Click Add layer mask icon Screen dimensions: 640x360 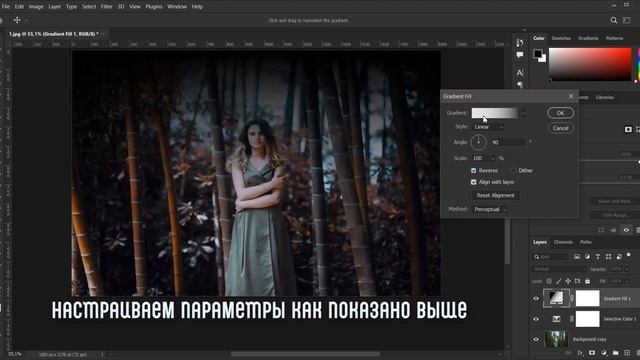[x=592, y=353]
